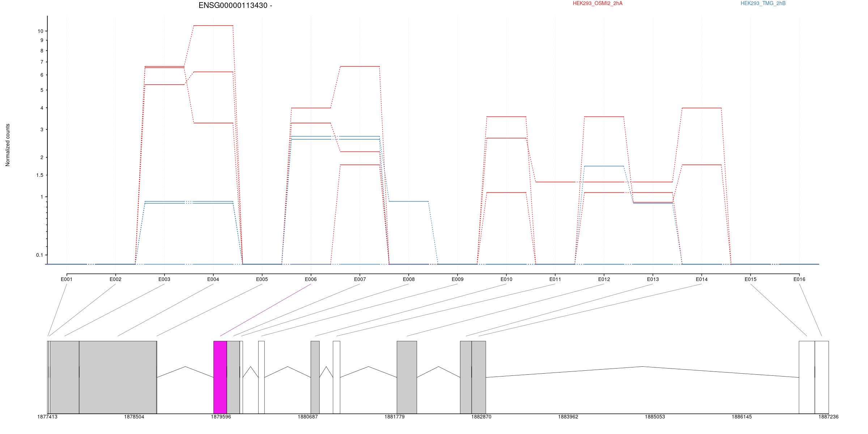Click exon label E008

tap(409, 279)
